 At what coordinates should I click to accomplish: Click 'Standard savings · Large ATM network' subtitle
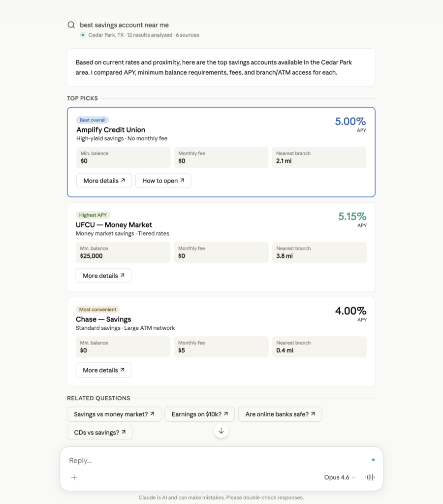point(126,328)
